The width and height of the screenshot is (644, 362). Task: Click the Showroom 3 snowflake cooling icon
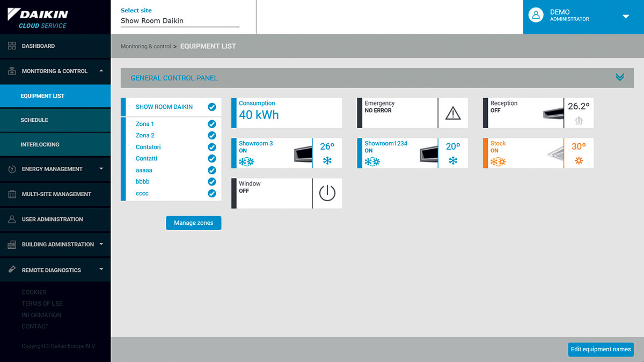(x=327, y=160)
